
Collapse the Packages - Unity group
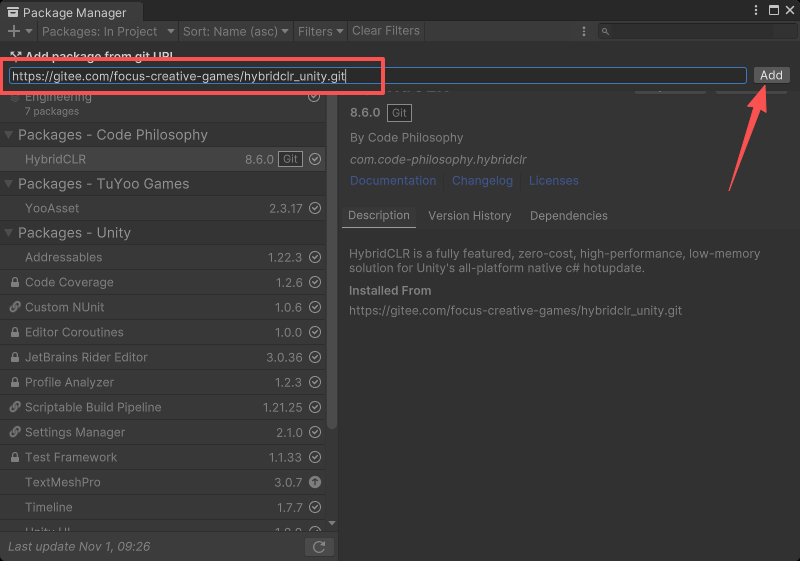tap(9, 233)
